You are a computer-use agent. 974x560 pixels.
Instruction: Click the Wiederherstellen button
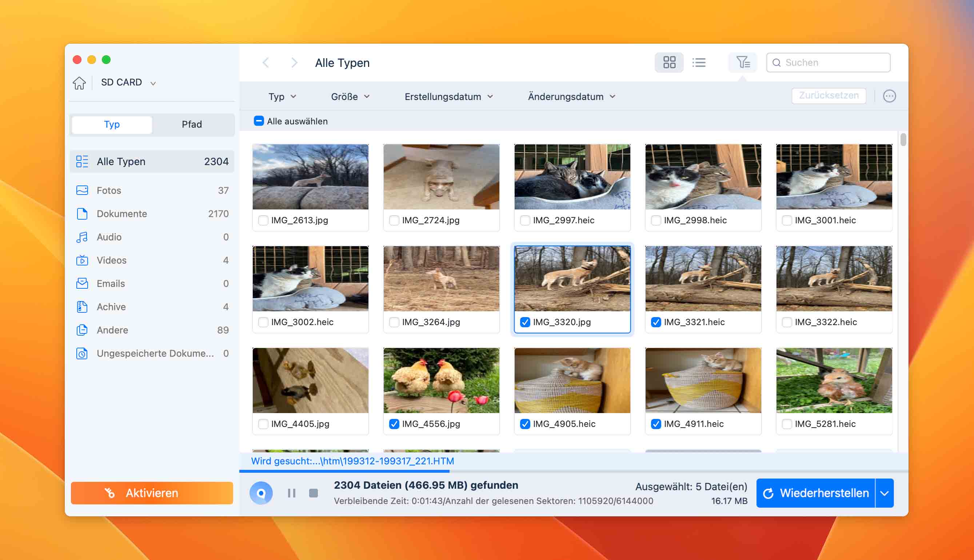[815, 493]
